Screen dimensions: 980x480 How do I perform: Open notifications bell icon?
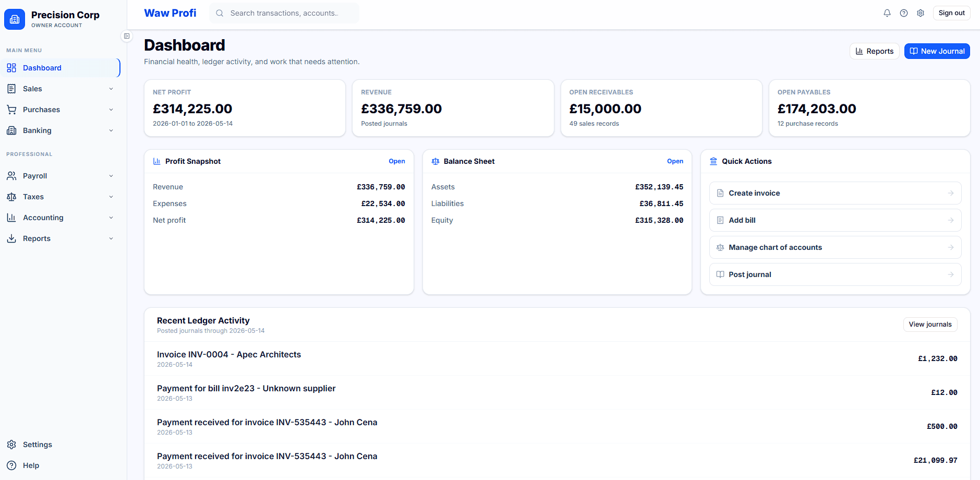point(887,13)
